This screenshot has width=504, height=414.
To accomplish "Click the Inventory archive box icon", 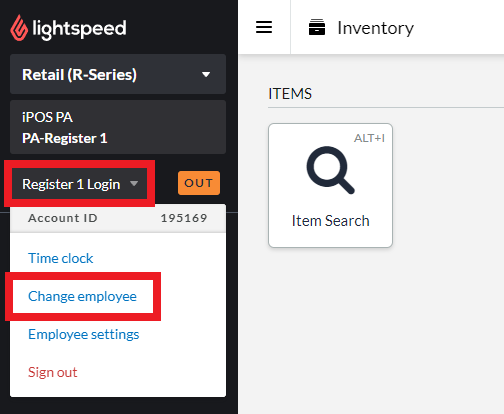I will [x=317, y=27].
